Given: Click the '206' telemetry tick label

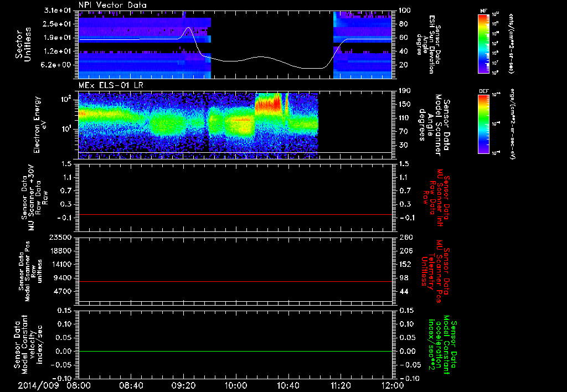Looking at the screenshot, I should point(405,251).
